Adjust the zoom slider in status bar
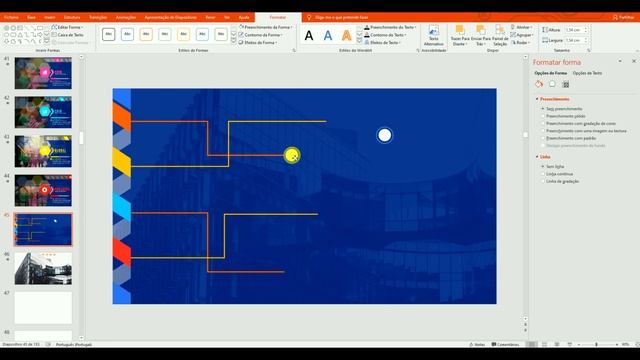Viewport: 640px width, 360px height. (x=597, y=344)
